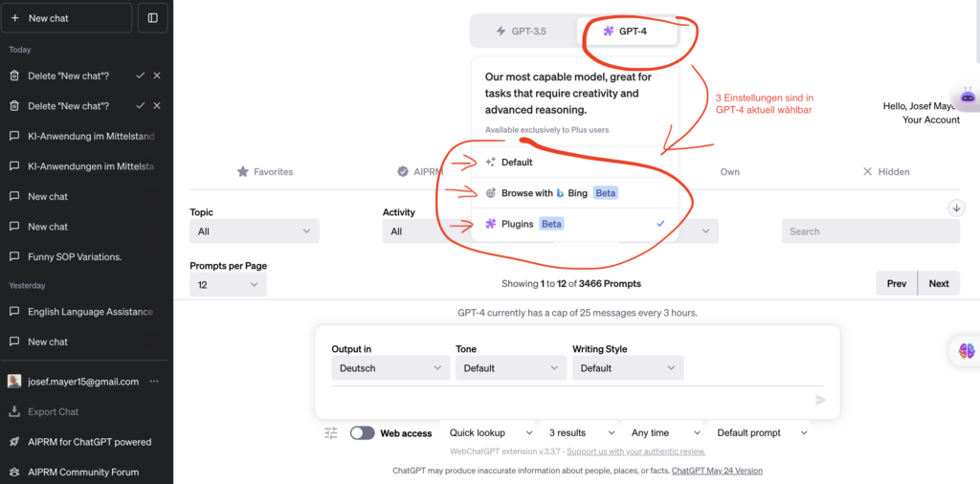The width and height of the screenshot is (980, 484).
Task: Click the message input field
Action: pos(572,401)
